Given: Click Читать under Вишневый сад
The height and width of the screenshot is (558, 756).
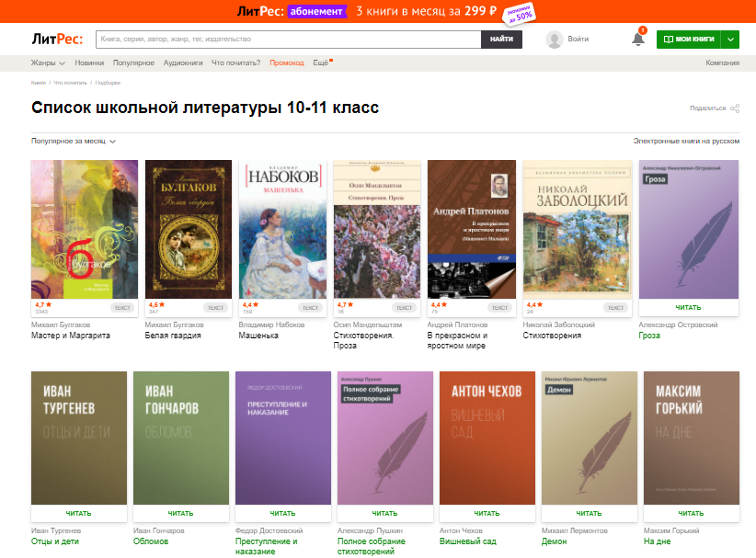Looking at the screenshot, I should click(x=487, y=513).
